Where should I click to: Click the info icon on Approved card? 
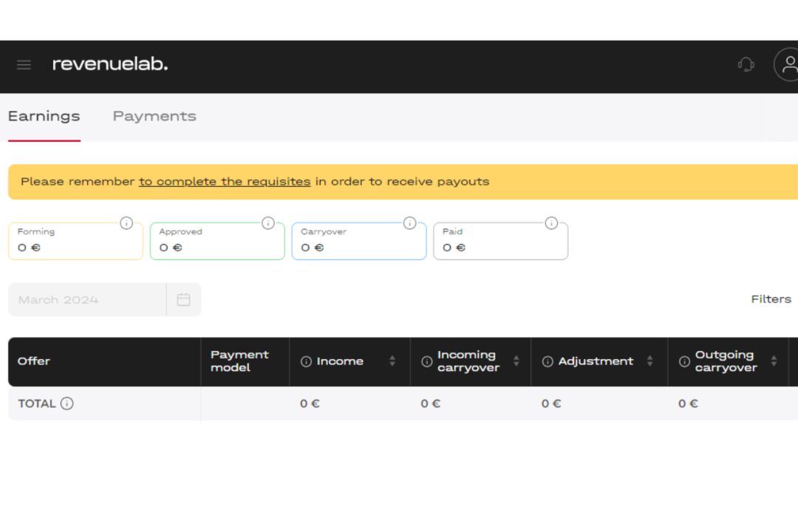268,223
